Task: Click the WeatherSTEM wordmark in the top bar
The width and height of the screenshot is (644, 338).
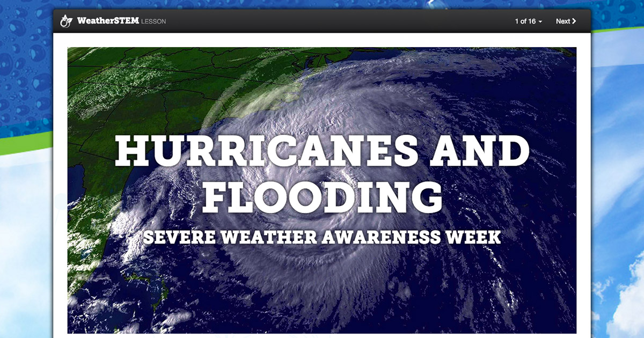Action: (107, 21)
